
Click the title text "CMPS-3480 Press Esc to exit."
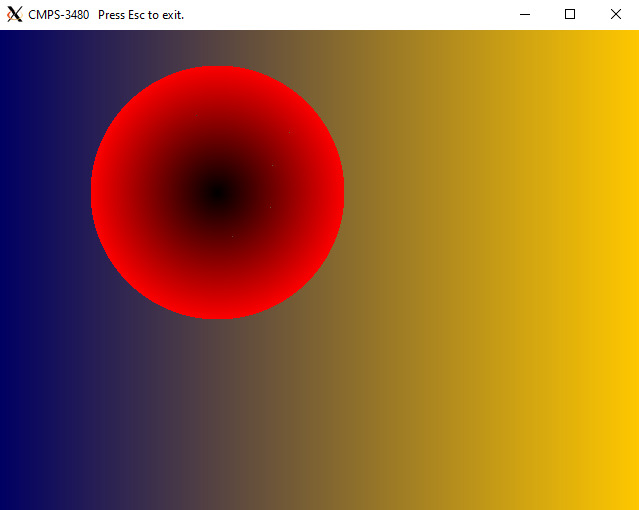point(106,15)
